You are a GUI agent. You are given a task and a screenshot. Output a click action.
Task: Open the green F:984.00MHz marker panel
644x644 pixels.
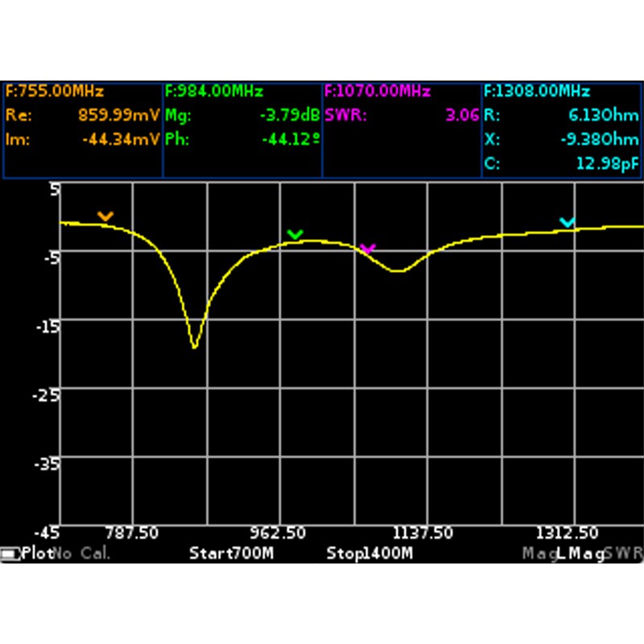pyautogui.click(x=242, y=130)
